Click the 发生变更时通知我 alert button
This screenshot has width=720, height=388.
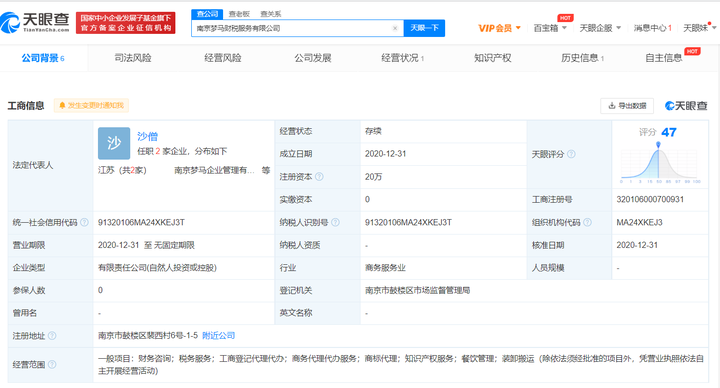pyautogui.click(x=91, y=106)
